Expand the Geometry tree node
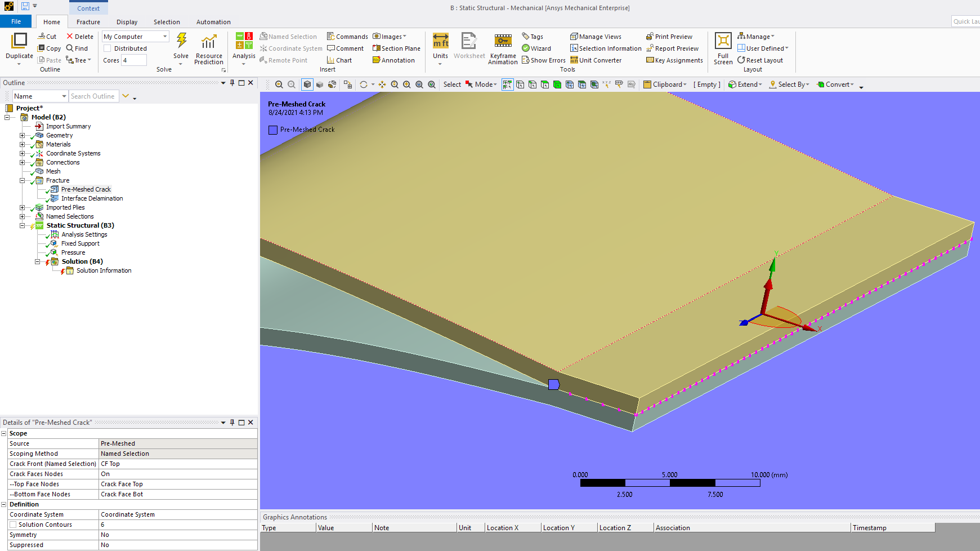 (x=23, y=136)
